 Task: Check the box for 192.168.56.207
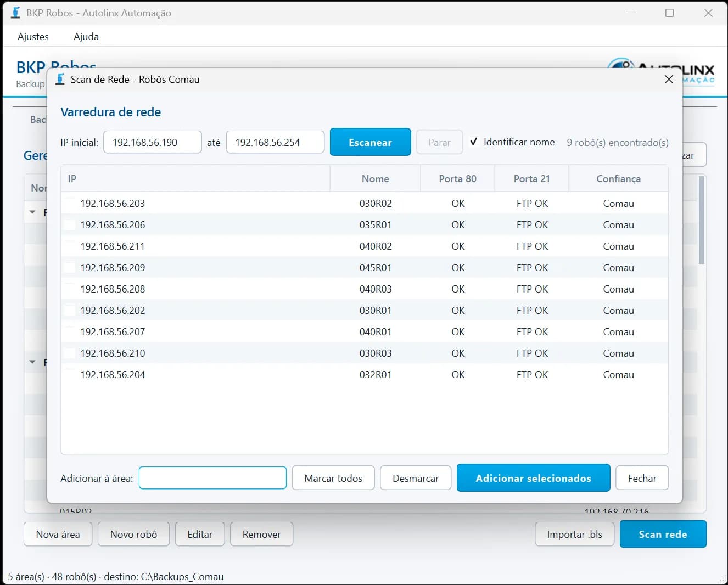pos(69,331)
